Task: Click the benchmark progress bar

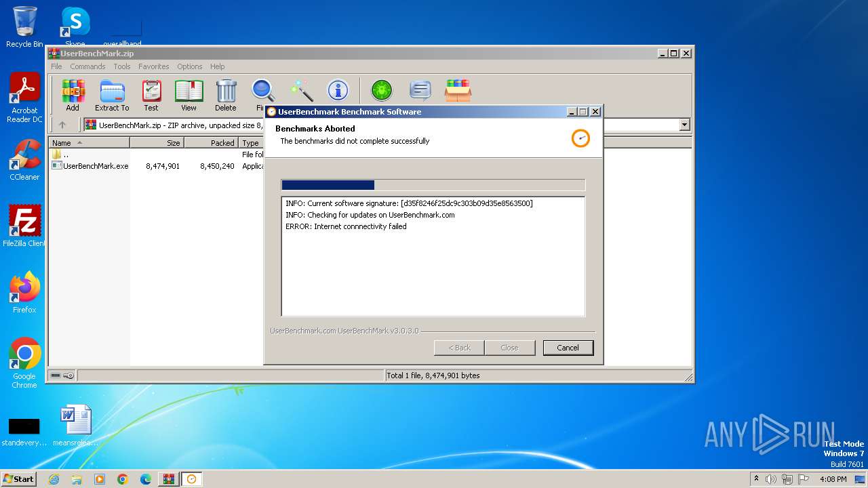Action: (x=433, y=185)
